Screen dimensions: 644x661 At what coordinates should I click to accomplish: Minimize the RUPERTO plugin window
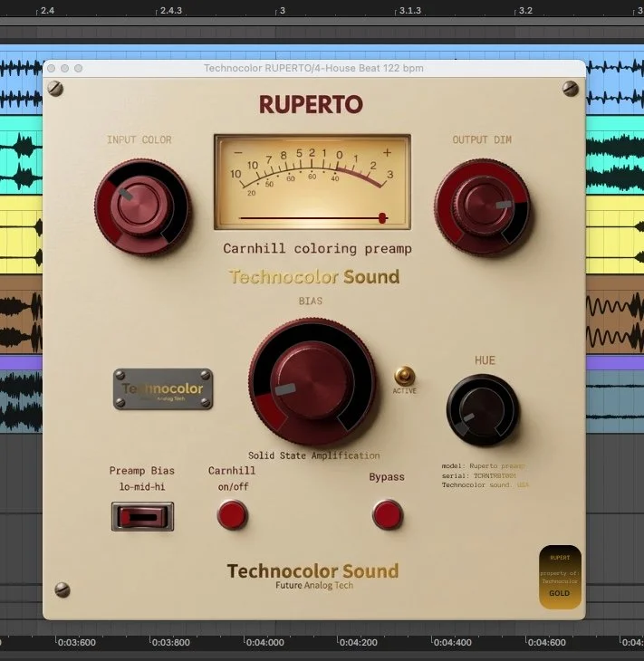[65, 68]
